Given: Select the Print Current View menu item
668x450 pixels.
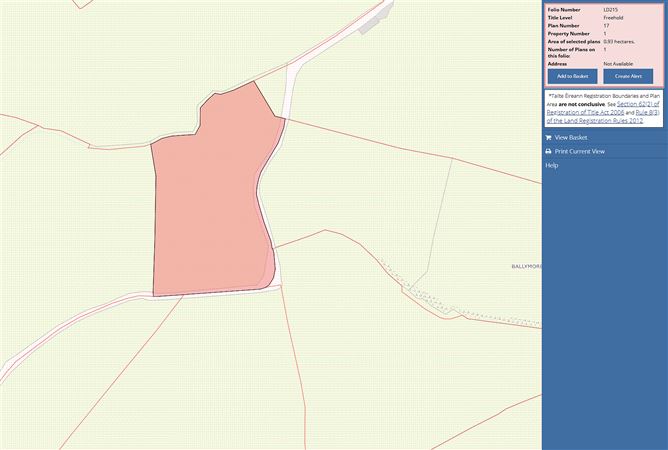Looking at the screenshot, I should point(579,152).
